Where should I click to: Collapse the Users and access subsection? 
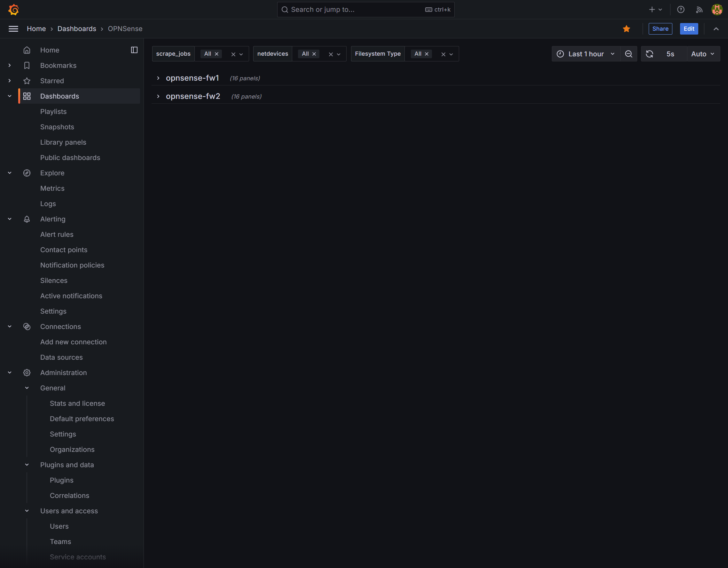coord(27,511)
